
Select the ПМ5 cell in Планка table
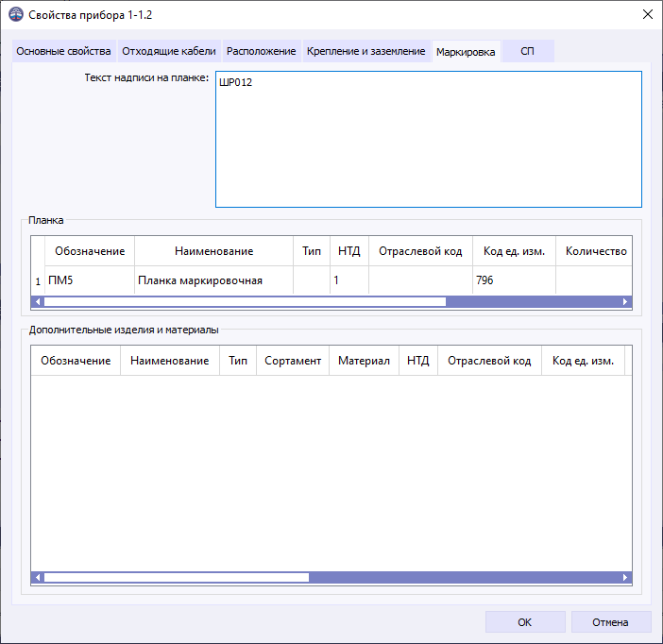point(90,280)
